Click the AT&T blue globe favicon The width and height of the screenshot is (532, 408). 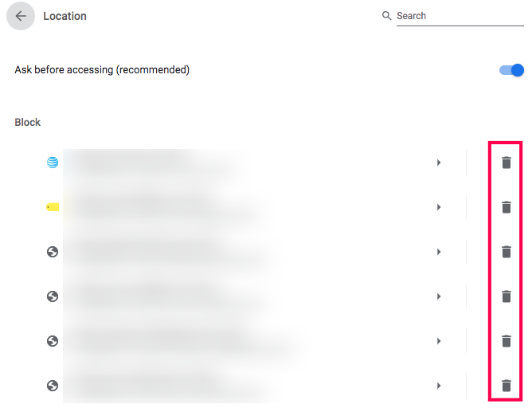53,163
